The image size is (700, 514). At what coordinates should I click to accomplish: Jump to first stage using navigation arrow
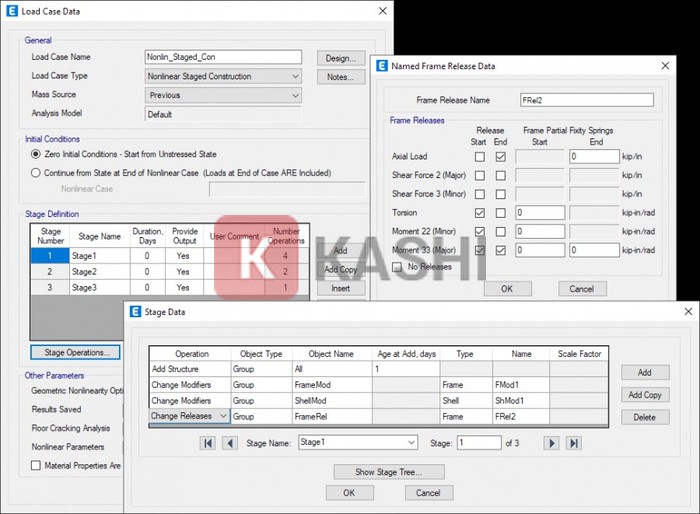[x=207, y=443]
